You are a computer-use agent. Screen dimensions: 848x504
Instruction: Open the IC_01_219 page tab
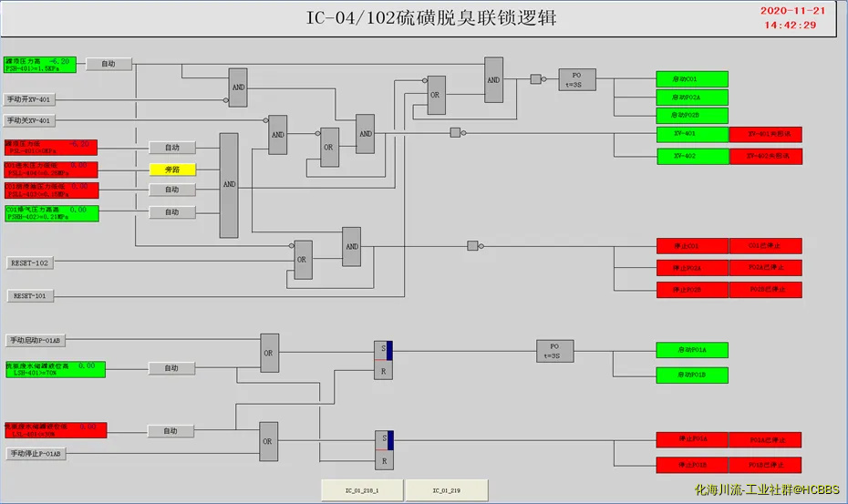point(447,490)
